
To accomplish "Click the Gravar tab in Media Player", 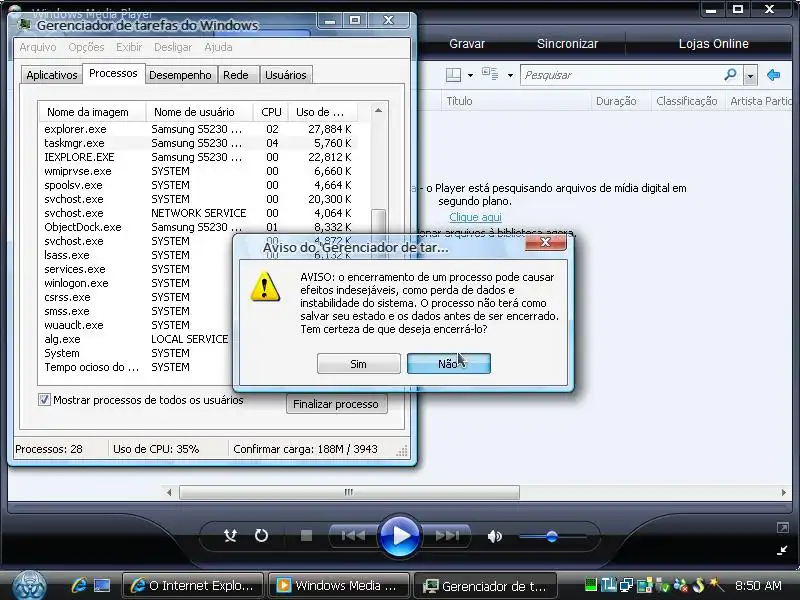I will (467, 44).
